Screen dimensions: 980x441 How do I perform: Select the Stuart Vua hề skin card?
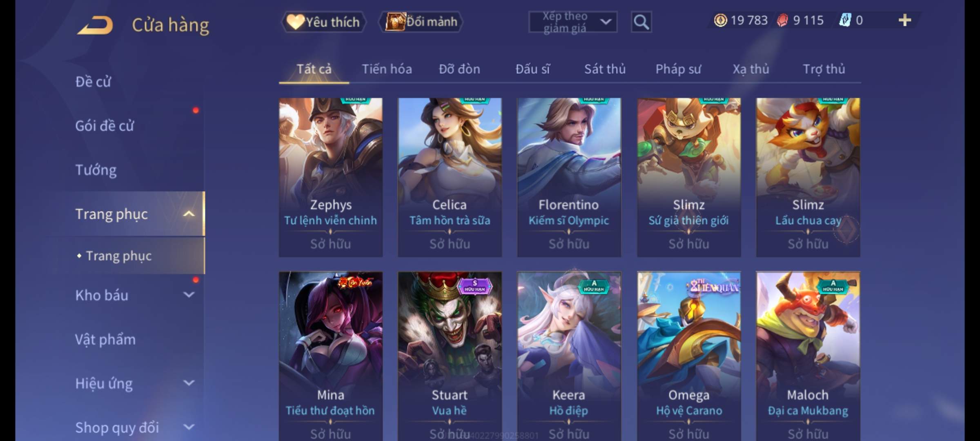450,356
